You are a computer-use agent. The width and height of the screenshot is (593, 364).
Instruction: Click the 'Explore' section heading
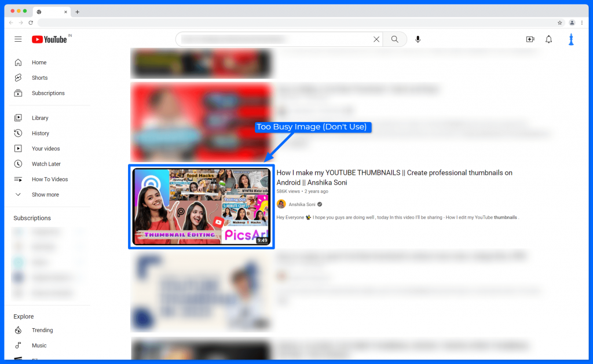23,317
